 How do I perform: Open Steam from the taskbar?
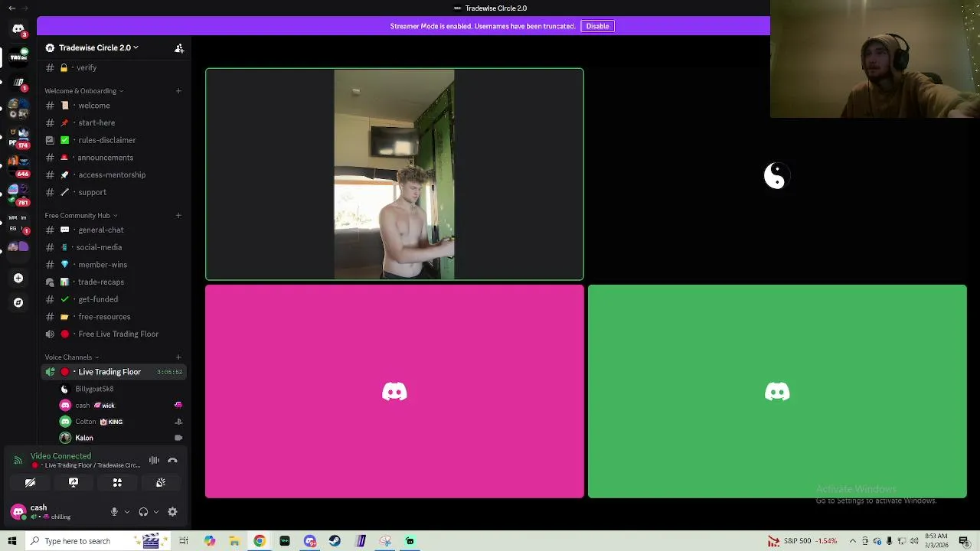point(335,541)
